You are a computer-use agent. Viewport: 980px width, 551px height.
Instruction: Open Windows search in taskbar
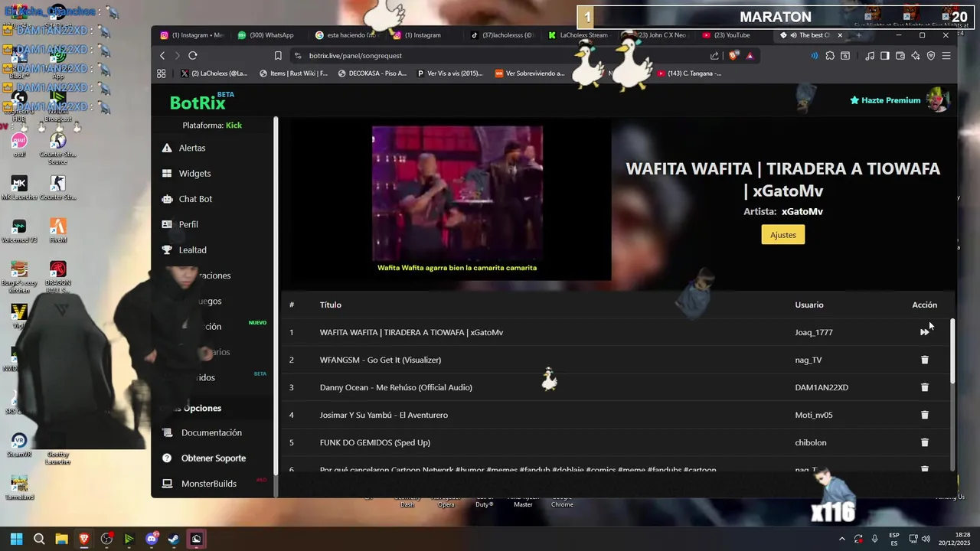(39, 539)
